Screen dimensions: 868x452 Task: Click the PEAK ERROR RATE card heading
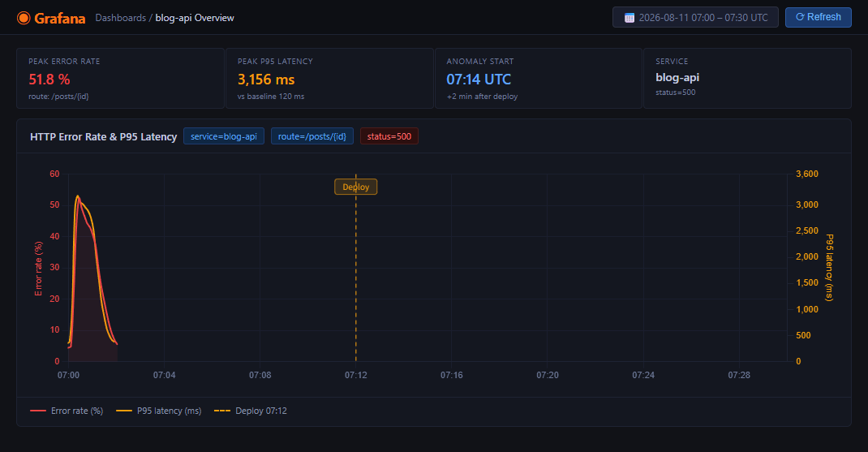tap(64, 62)
